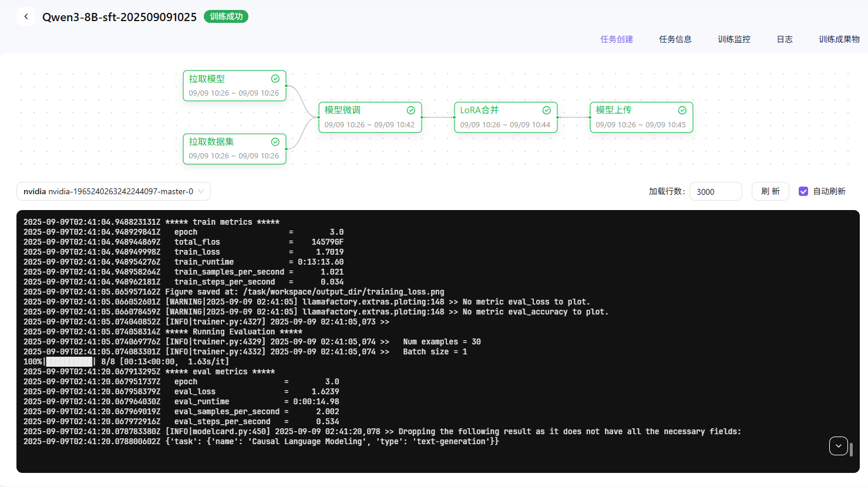Click the checkmark icon on 模型微调 node
This screenshot has height=487, width=868.
[411, 110]
